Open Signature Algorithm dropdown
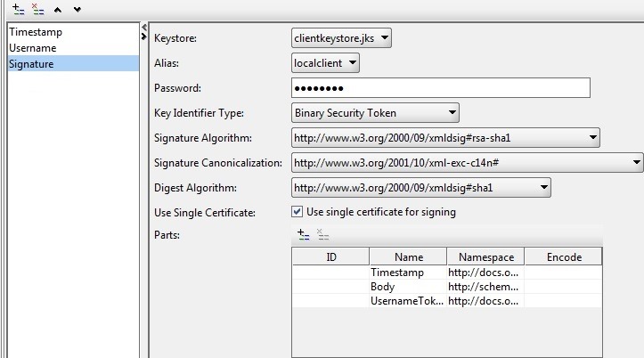Viewport: 644px width, 358px height. [x=445, y=138]
